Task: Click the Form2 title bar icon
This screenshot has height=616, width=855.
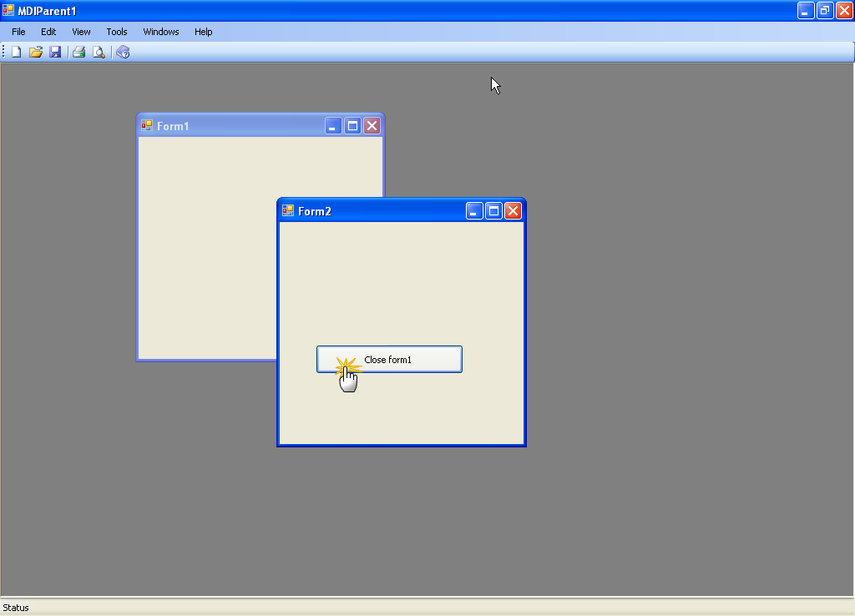Action: tap(288, 211)
